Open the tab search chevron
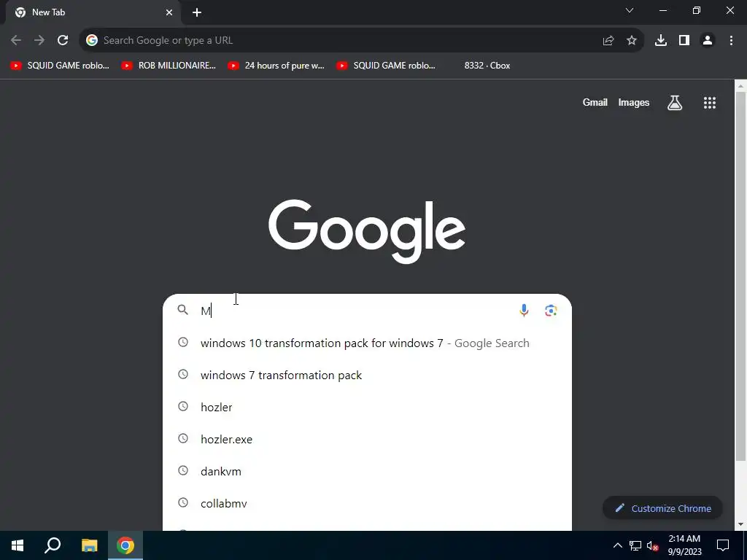The width and height of the screenshot is (747, 560). (630, 10)
